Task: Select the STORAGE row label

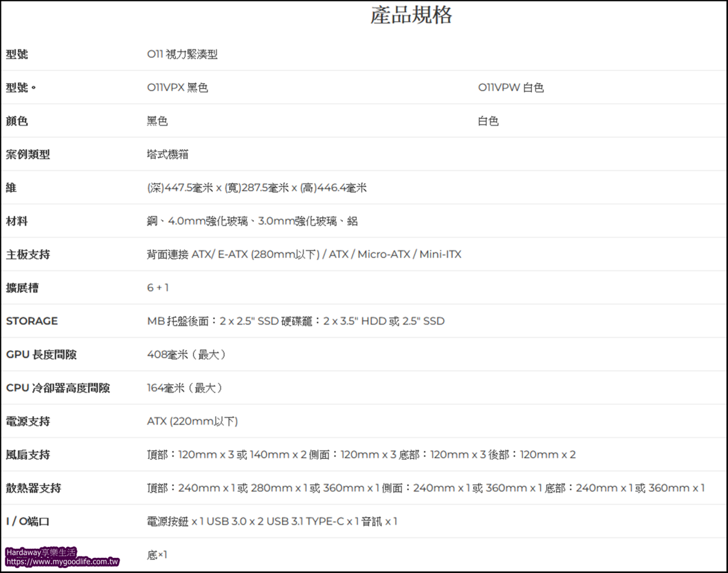Action: coord(32,321)
